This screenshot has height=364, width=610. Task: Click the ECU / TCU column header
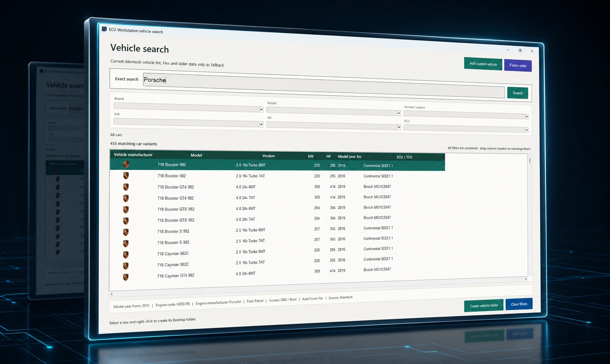[x=404, y=157]
